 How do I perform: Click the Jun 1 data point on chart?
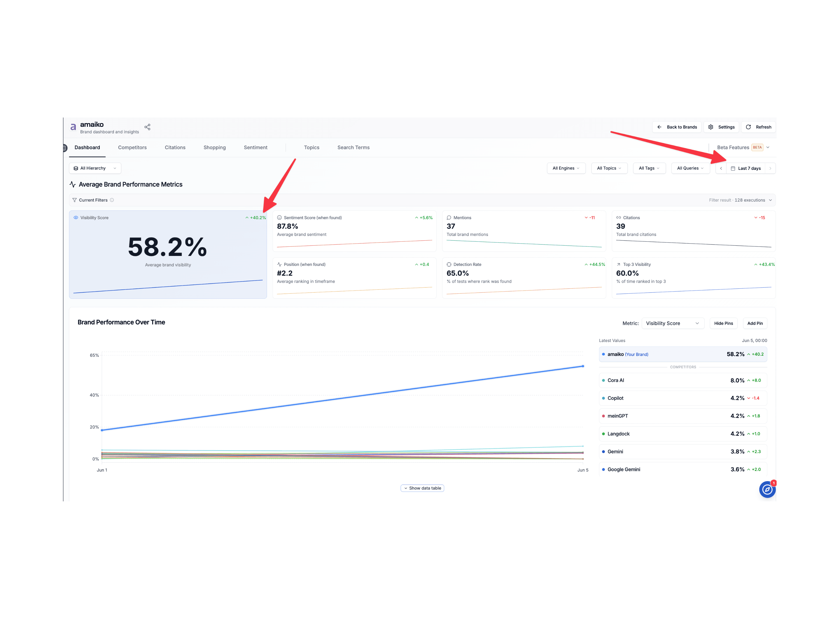point(102,430)
